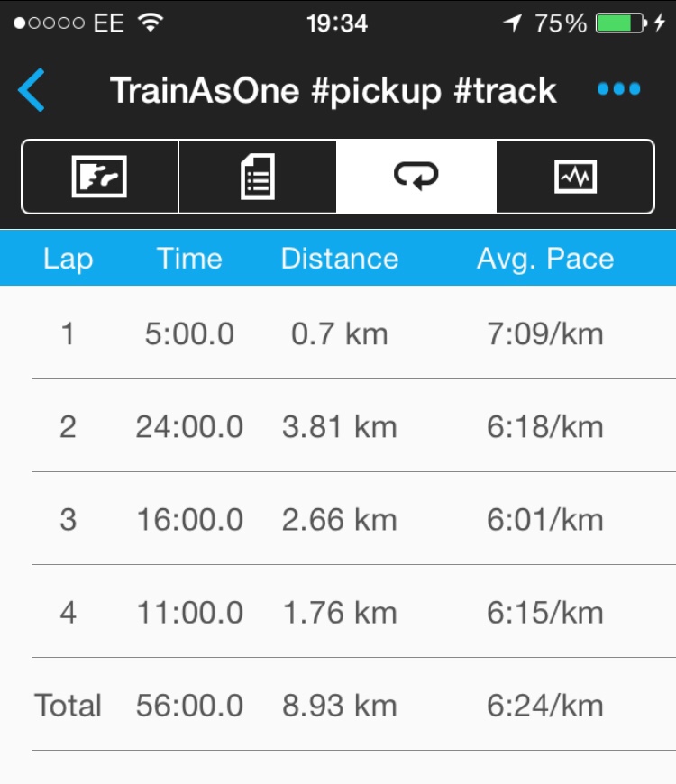Tap the Time column header
This screenshot has width=676, height=784.
(189, 259)
